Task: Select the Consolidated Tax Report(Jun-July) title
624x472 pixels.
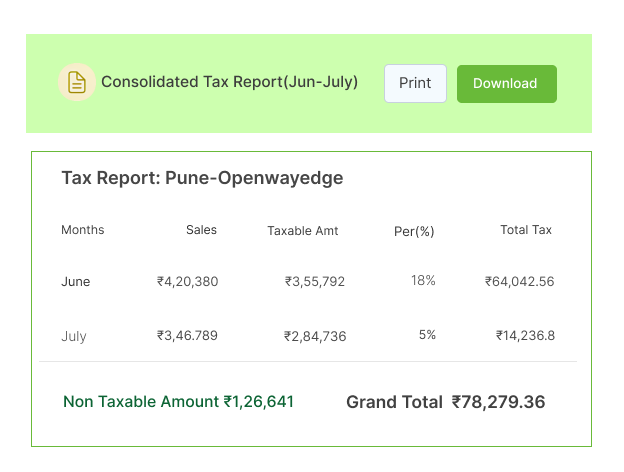Action: (230, 82)
